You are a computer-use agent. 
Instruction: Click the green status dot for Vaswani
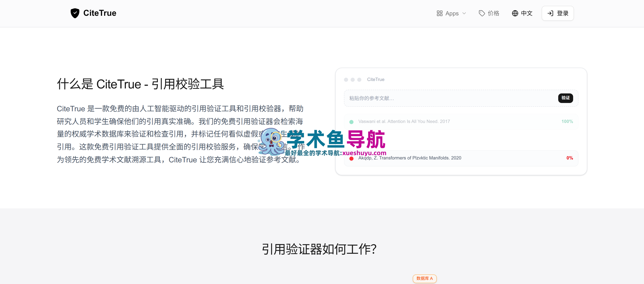[351, 122]
